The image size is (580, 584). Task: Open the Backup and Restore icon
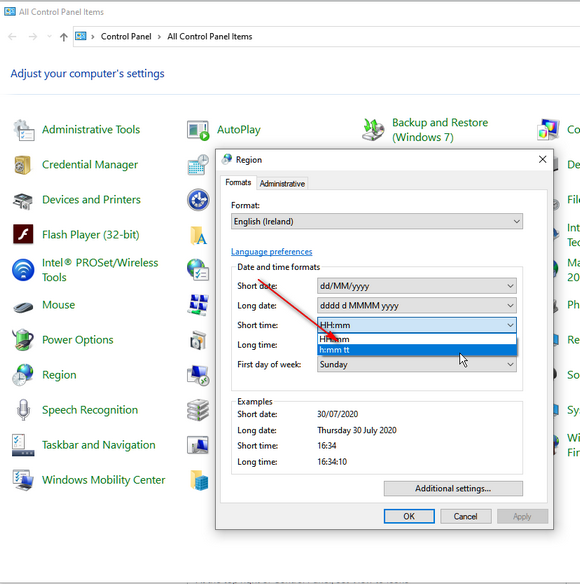pos(373,130)
